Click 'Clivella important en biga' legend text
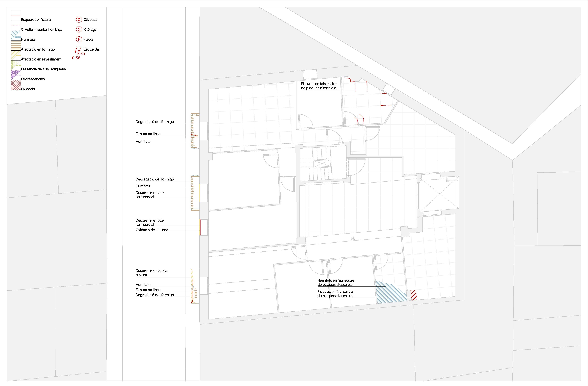The width and height of the screenshot is (588, 386). [41, 29]
